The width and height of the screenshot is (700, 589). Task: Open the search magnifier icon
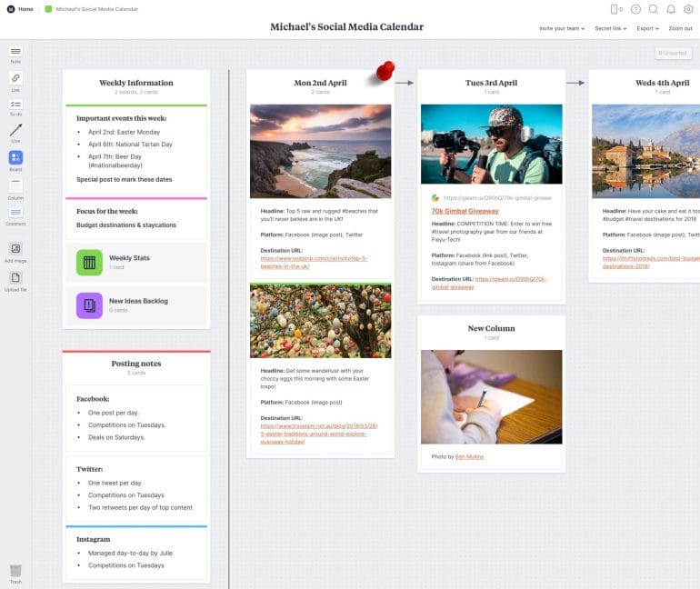pos(653,9)
